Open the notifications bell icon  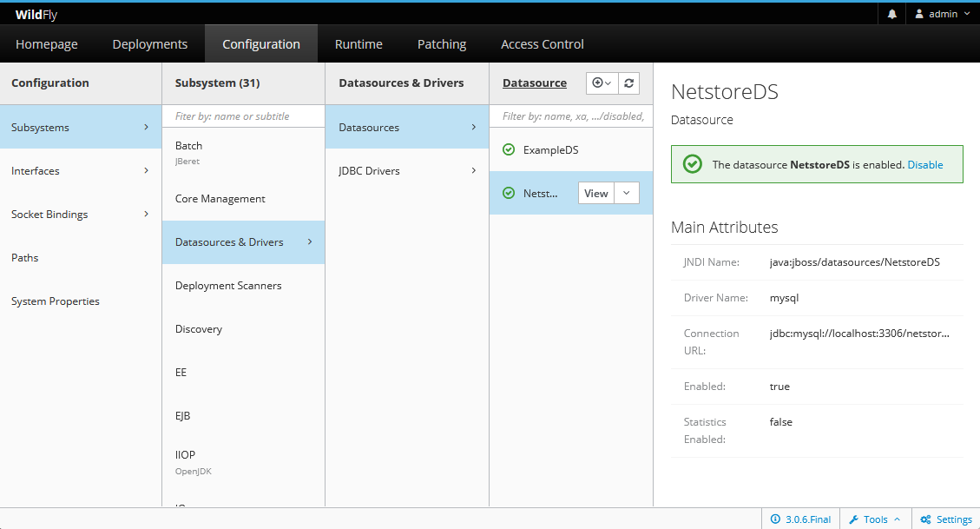[891, 14]
